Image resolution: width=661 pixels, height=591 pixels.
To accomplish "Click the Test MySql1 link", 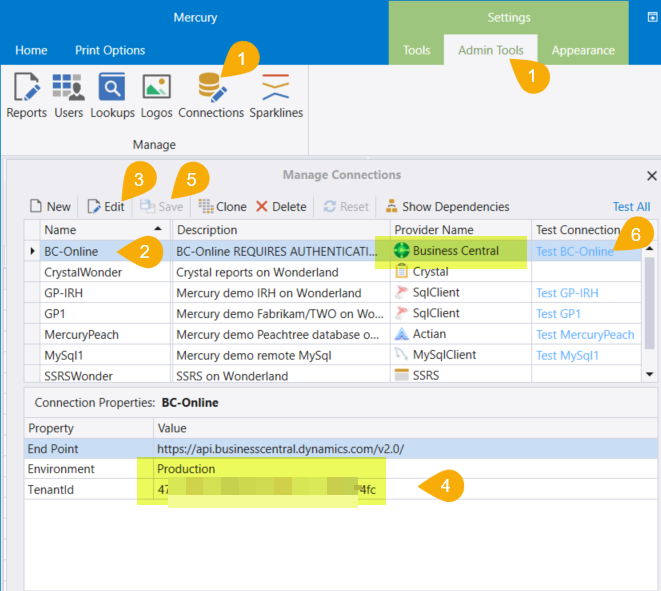I will 567,355.
